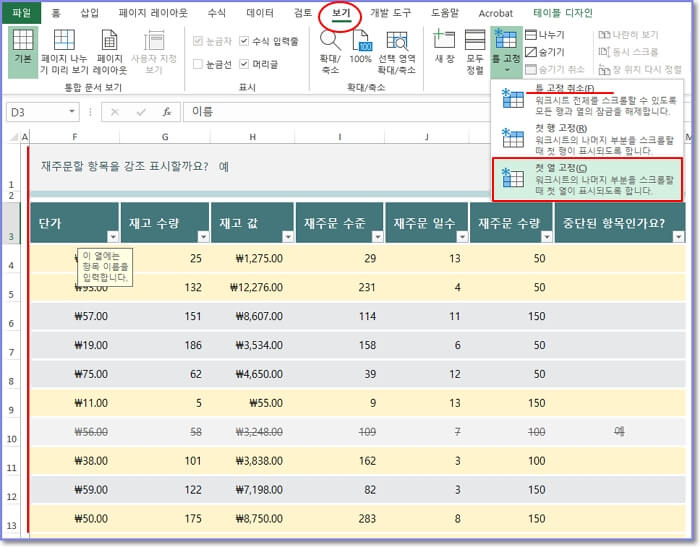Click 선택 영역 확대/축소 icon
Screen dimensions: 700x547
pos(396,41)
